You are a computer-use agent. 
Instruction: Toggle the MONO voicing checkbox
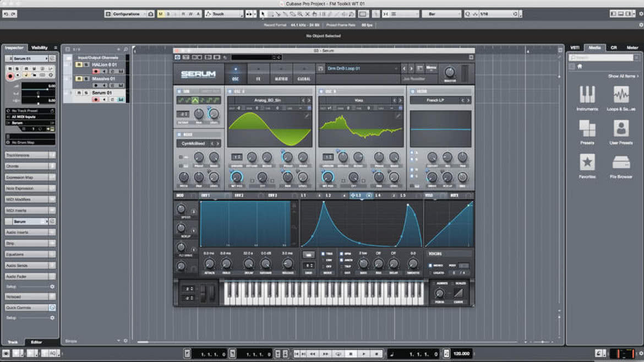click(430, 266)
